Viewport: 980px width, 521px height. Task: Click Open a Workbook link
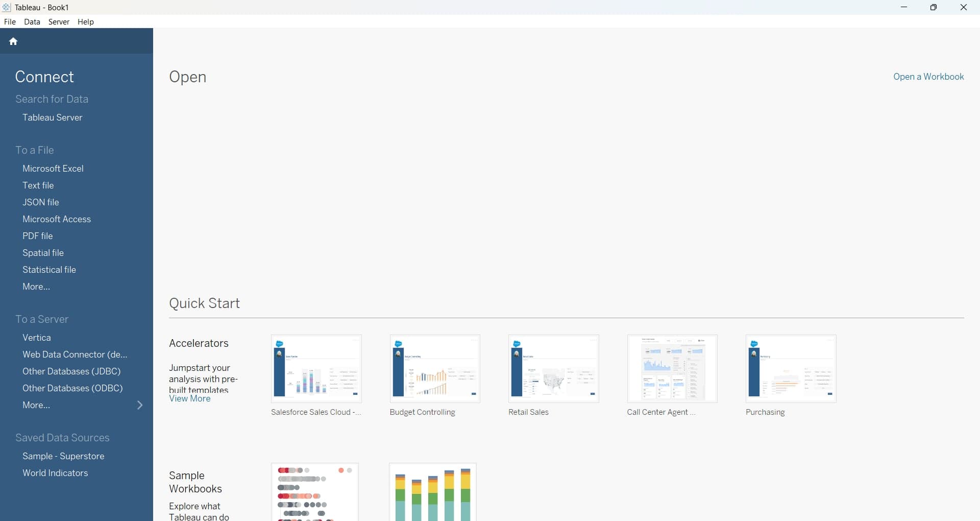tap(928, 77)
